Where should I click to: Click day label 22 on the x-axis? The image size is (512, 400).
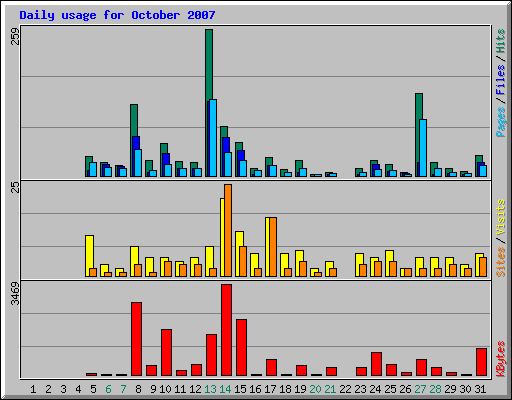point(345,389)
